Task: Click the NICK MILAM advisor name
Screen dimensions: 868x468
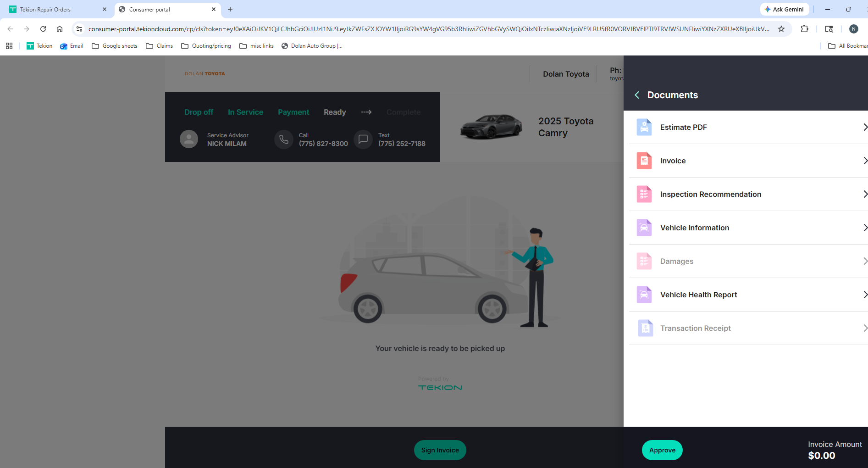Action: (x=227, y=144)
